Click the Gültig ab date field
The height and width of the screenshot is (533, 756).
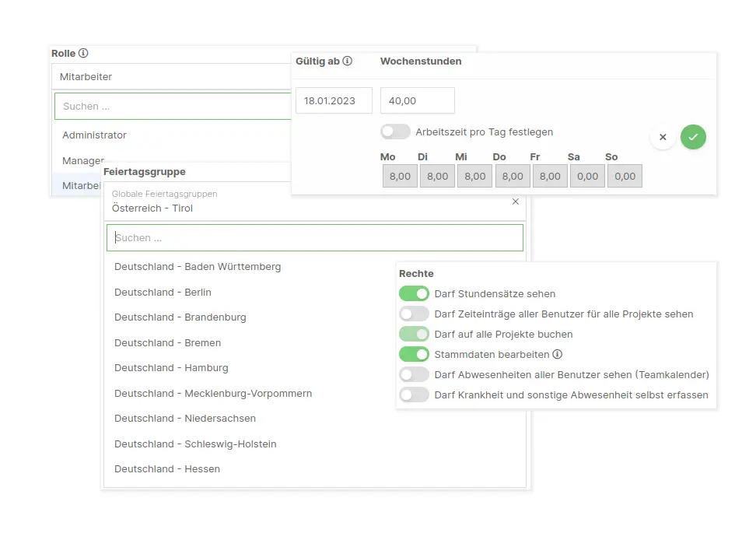point(334,100)
